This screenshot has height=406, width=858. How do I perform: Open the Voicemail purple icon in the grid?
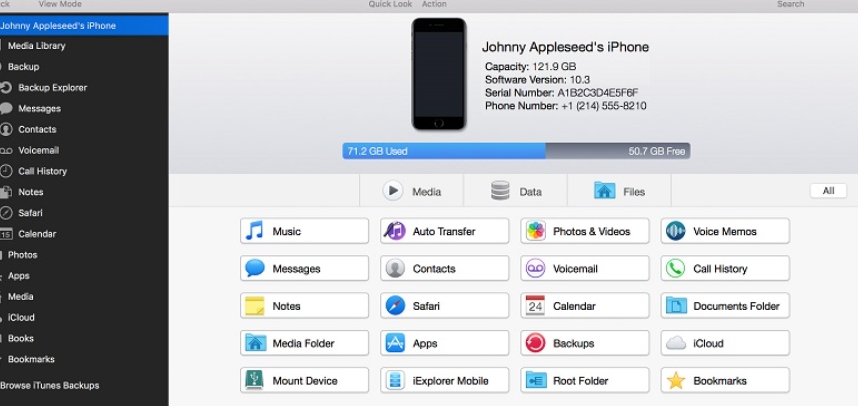[535, 269]
